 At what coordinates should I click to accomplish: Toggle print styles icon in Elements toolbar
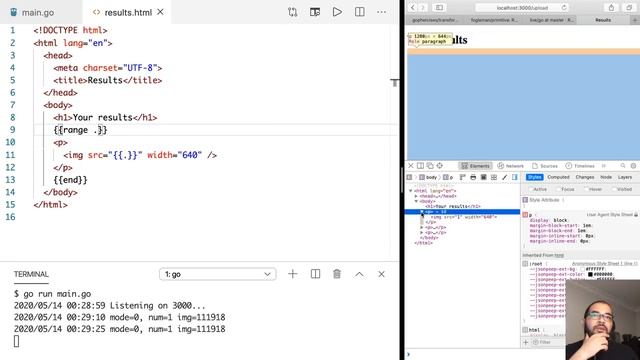[x=473, y=177]
